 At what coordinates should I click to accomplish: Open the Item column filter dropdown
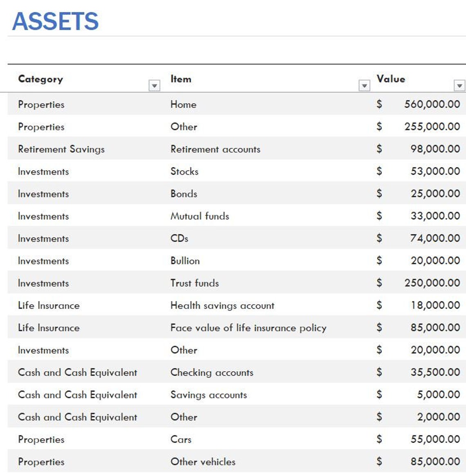click(x=364, y=85)
